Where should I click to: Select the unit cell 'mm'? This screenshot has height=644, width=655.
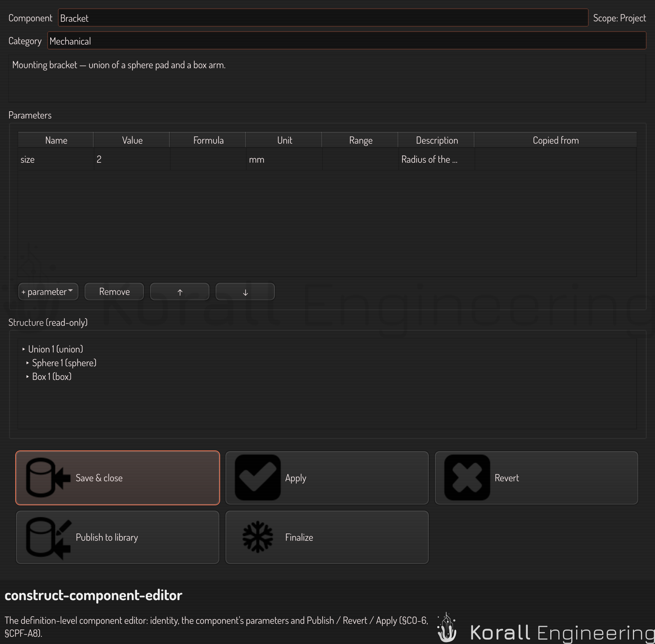(284, 159)
